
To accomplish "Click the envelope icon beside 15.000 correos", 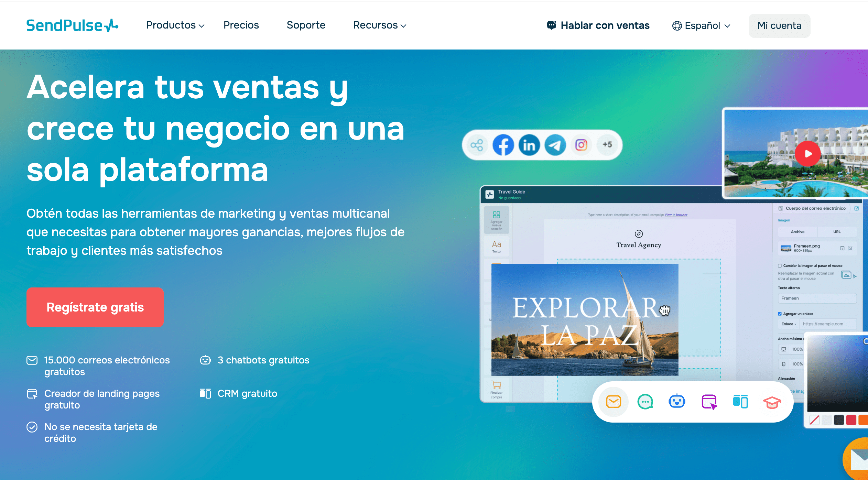I will [32, 360].
